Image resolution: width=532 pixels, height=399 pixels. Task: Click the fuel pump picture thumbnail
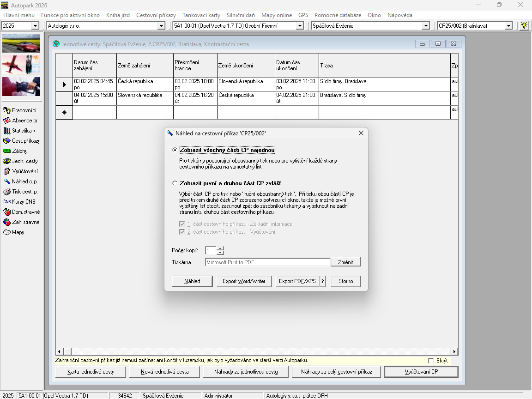[21, 86]
